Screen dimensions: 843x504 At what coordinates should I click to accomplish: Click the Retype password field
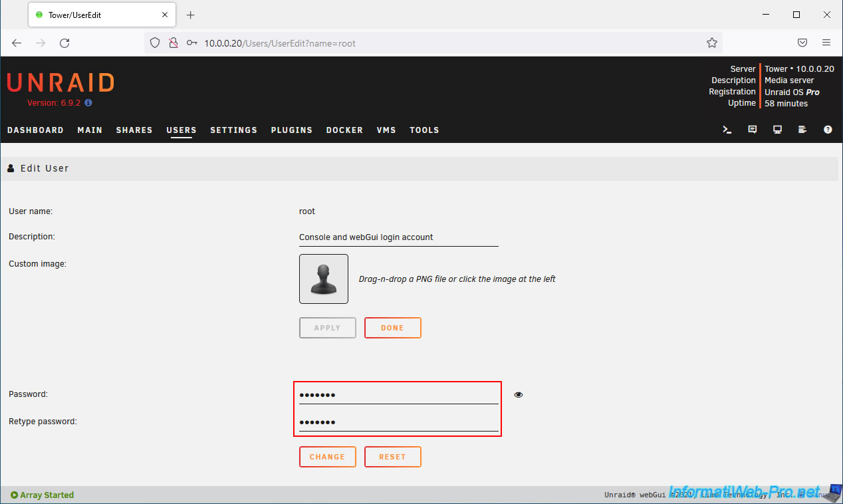point(398,422)
